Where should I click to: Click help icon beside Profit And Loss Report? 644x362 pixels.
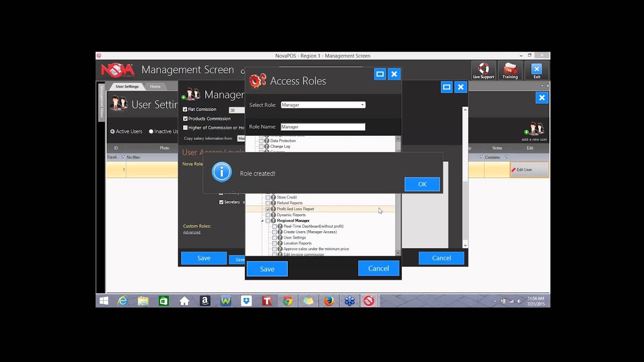274,209
